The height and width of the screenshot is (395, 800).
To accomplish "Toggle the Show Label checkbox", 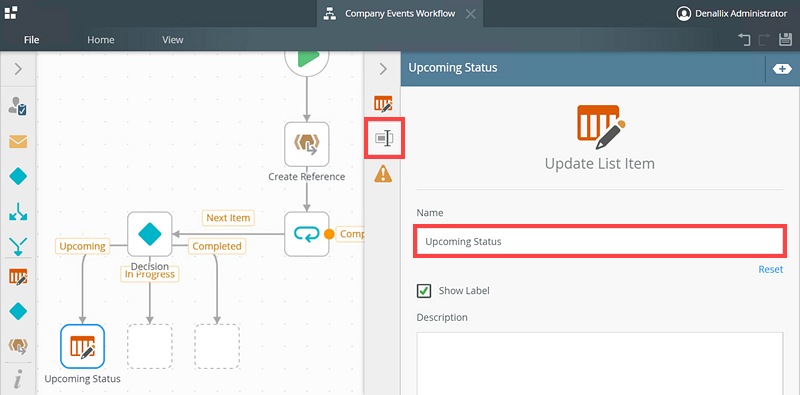I will [424, 291].
